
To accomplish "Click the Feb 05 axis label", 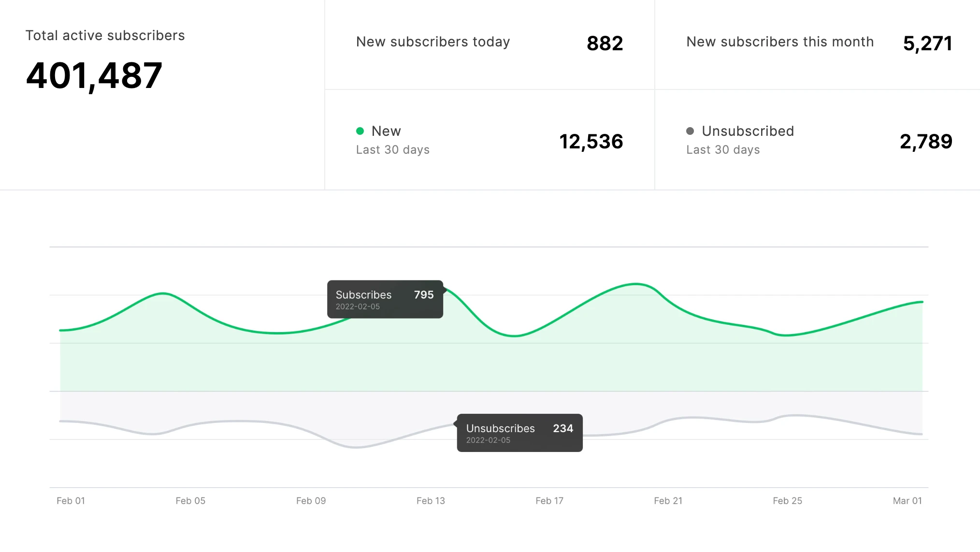I will coord(190,501).
